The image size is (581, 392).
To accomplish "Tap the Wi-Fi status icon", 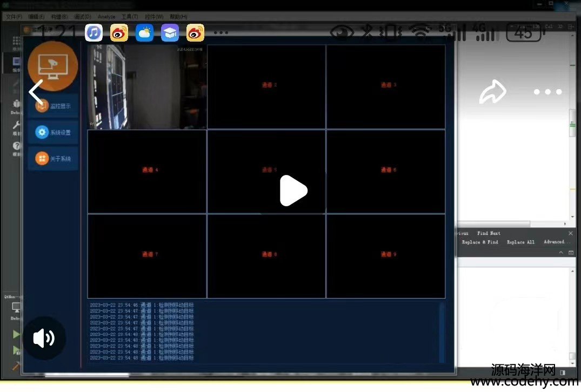I will click(420, 32).
